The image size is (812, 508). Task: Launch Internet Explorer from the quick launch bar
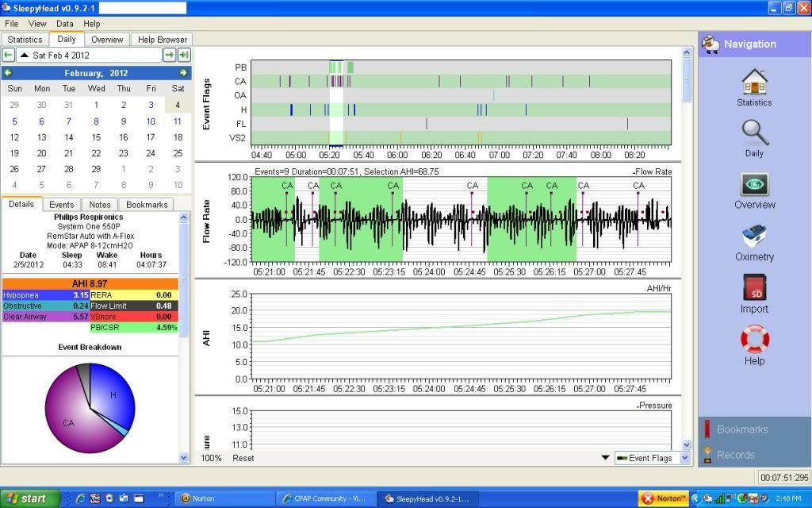(80, 498)
